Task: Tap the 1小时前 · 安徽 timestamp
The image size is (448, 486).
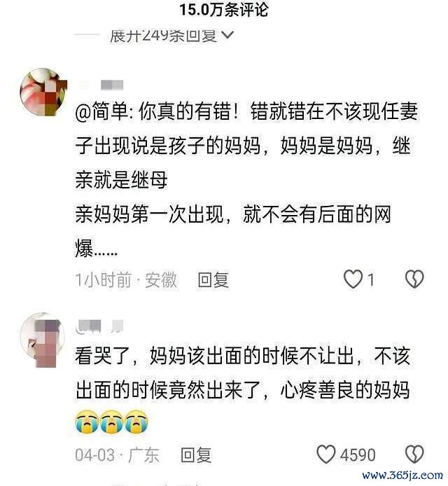Action: coord(126,280)
